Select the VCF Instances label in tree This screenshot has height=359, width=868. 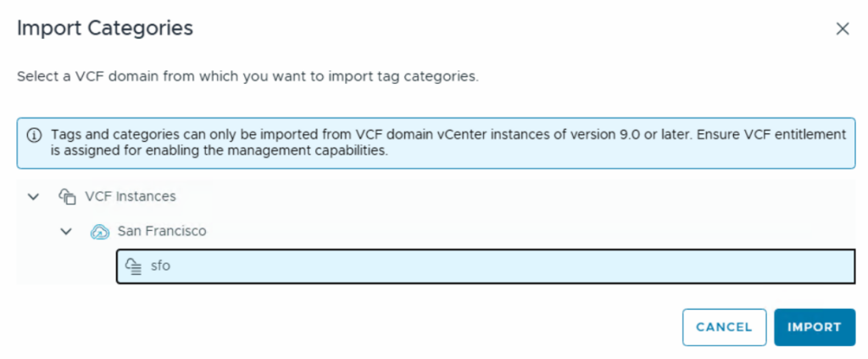pyautogui.click(x=131, y=196)
